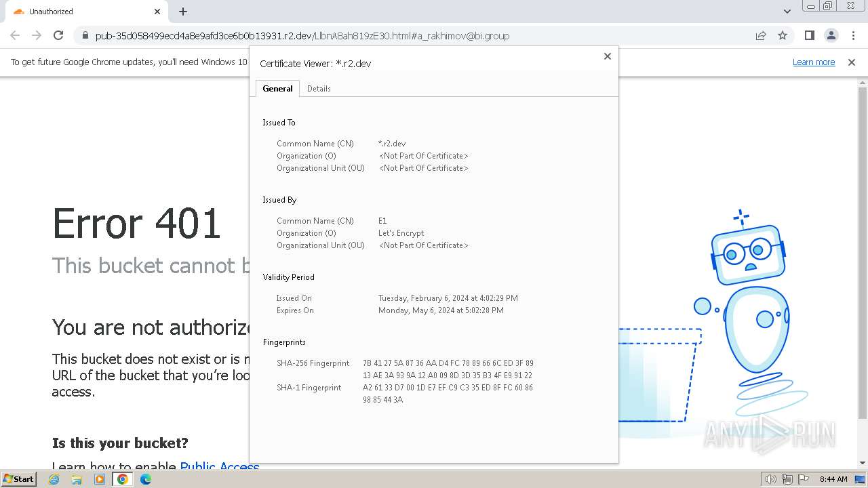
Task: Open the tab search chevron
Action: pyautogui.click(x=787, y=12)
